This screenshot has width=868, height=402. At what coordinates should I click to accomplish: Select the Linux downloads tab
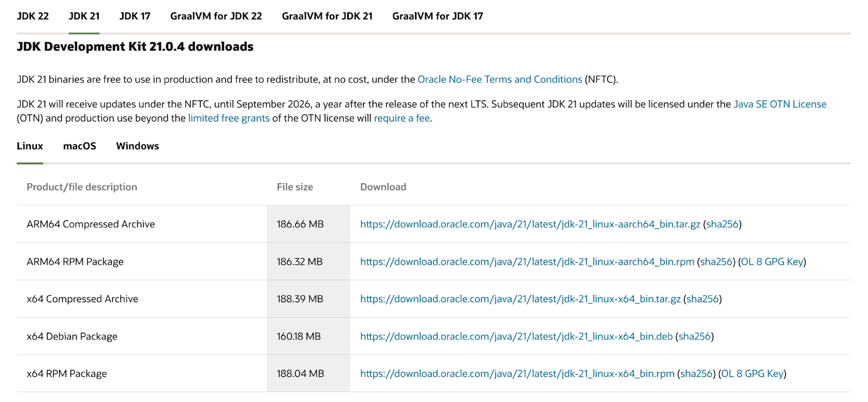[x=30, y=146]
